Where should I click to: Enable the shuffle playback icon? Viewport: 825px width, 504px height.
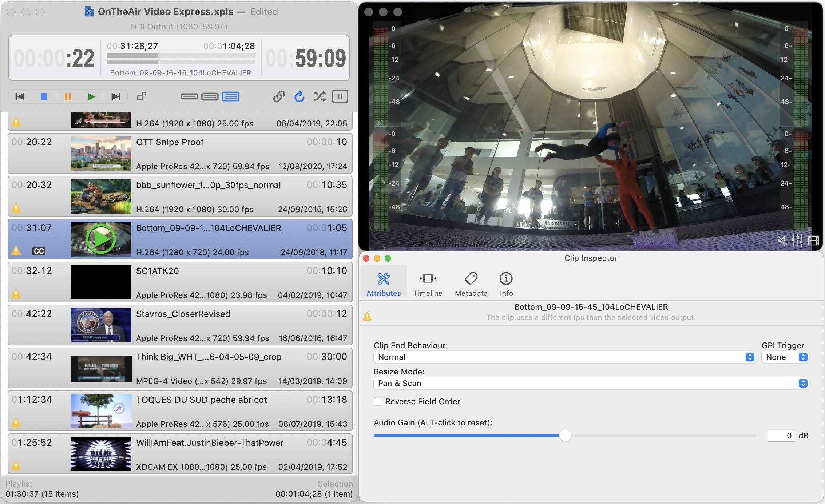[x=320, y=96]
